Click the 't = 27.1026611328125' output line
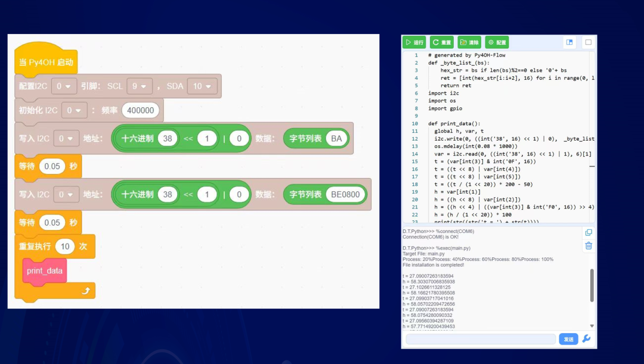 coord(427,287)
